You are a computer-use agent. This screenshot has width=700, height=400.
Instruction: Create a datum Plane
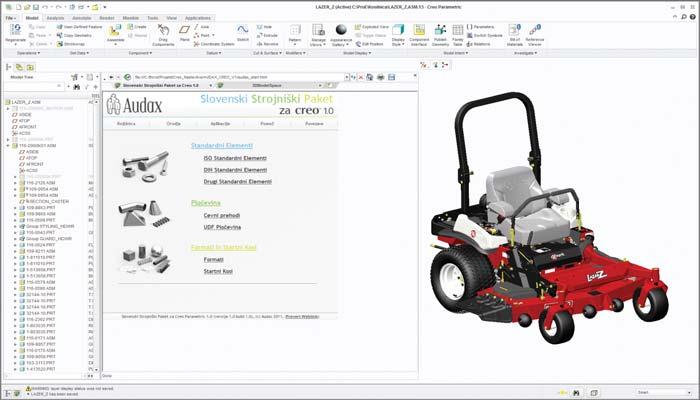tap(184, 31)
